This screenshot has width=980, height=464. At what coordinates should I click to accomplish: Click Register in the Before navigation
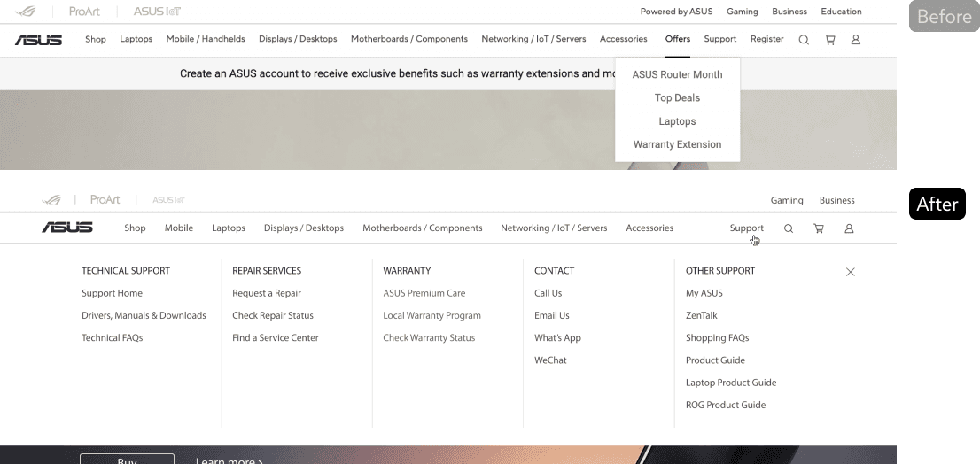pyautogui.click(x=766, y=39)
